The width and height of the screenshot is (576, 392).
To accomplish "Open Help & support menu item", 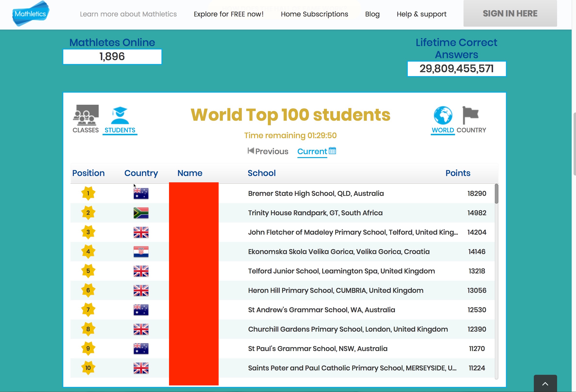I will click(x=421, y=14).
